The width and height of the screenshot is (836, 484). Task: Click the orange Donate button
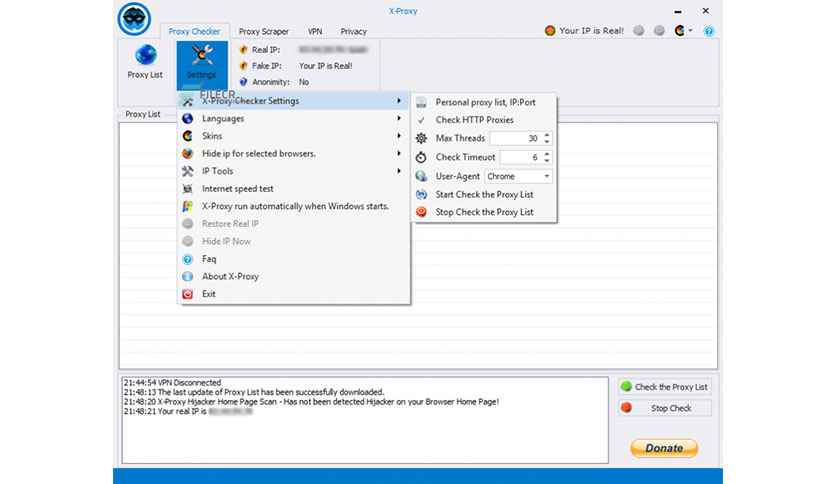[x=664, y=448]
